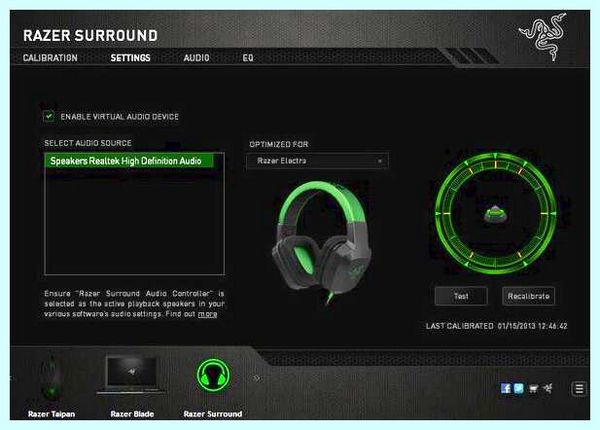
Task: Open the Twitter icon link
Action: pos(519,389)
